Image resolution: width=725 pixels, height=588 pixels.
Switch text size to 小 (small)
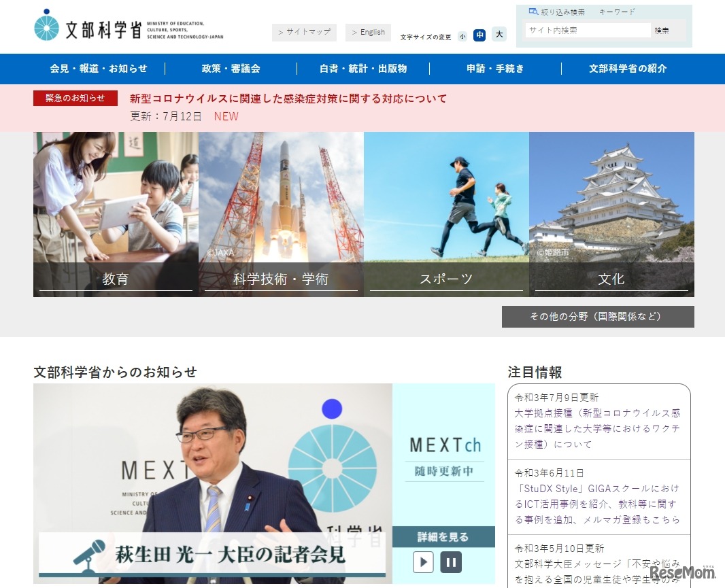click(x=462, y=35)
